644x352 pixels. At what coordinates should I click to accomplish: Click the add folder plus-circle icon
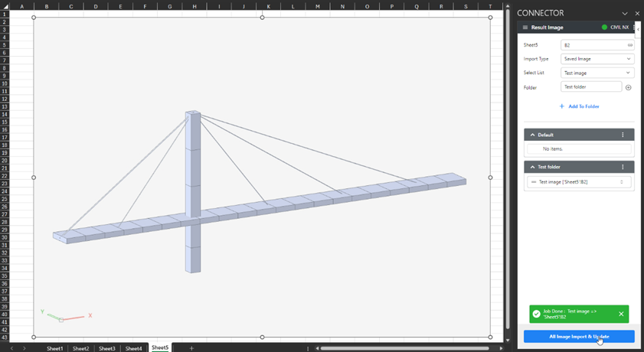[628, 87]
